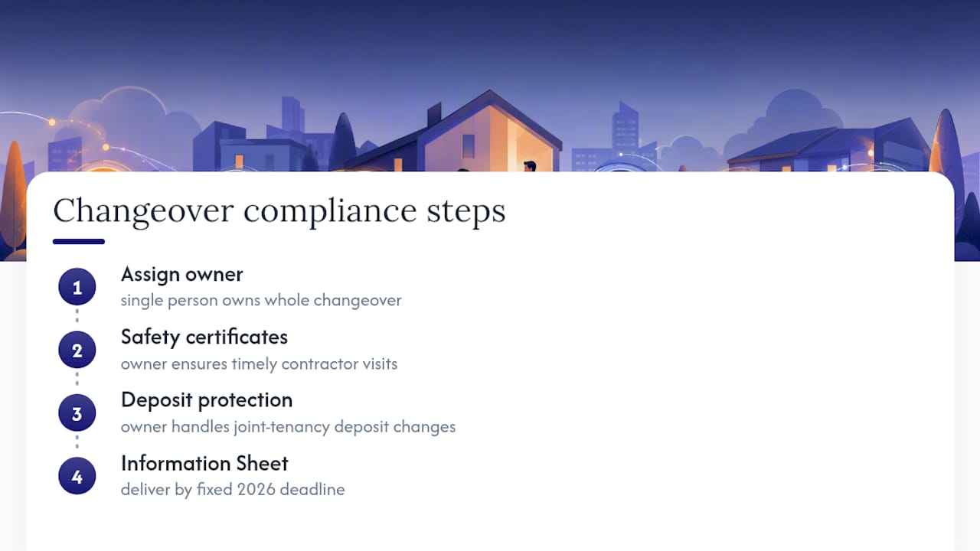Screen dimensions: 980x551
Task: Click the step 1 number circle
Action: coord(77,288)
